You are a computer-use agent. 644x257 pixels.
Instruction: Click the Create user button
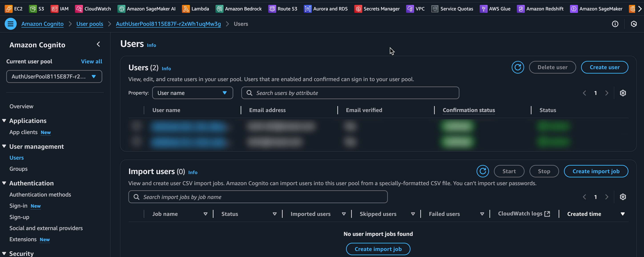click(x=604, y=67)
